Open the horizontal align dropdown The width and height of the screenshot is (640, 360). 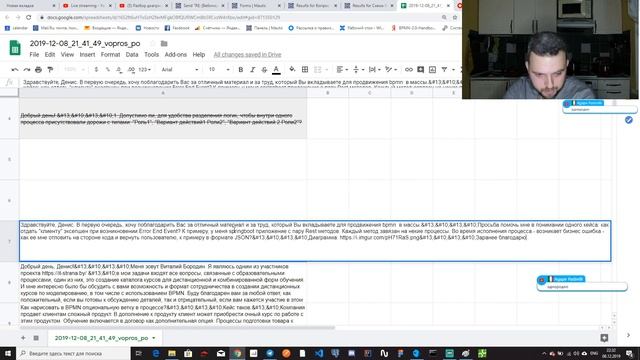point(342,70)
